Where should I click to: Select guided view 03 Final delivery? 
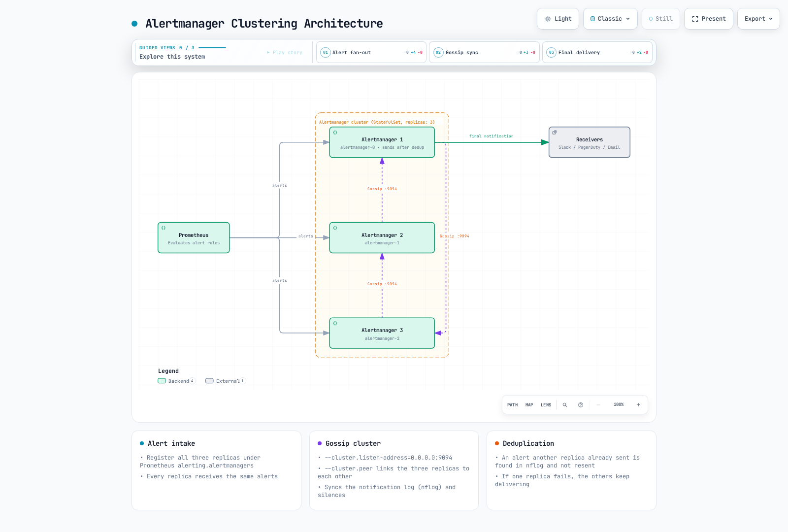(x=597, y=52)
